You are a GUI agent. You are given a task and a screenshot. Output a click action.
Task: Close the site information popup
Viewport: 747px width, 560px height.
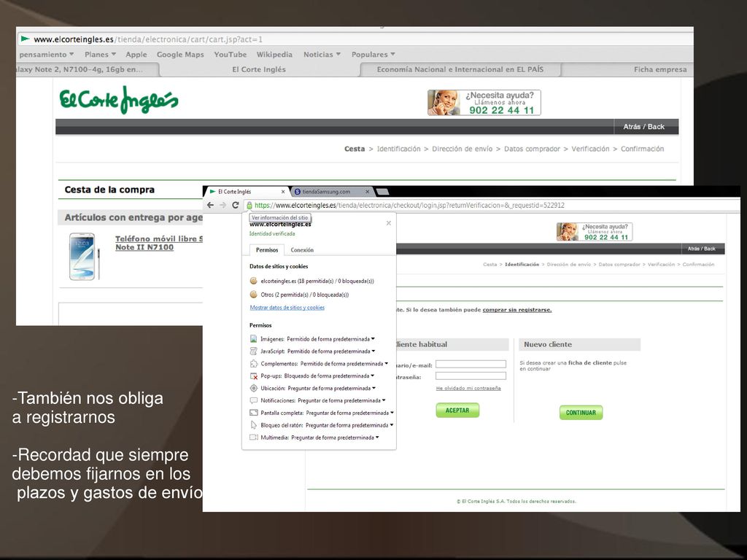[389, 223]
